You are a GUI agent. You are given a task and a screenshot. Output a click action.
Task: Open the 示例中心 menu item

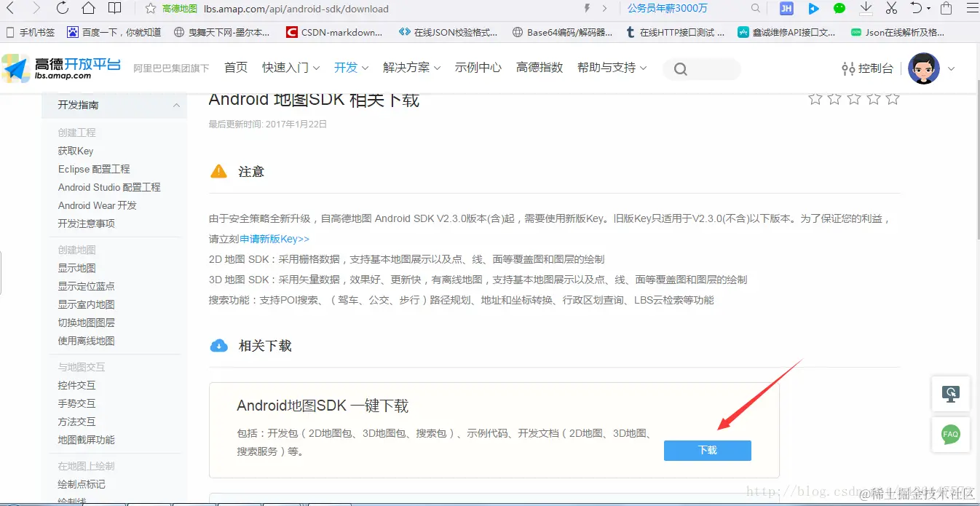tap(478, 67)
